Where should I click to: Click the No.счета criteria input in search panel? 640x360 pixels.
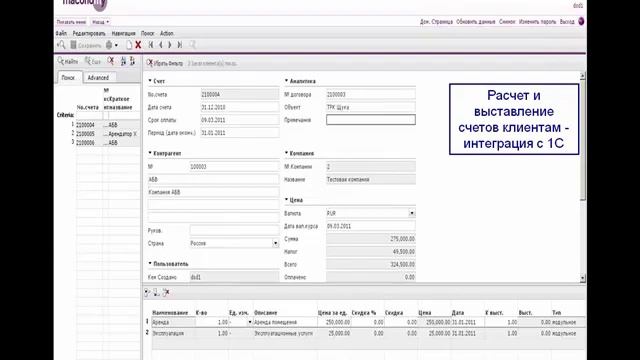pos(89,116)
